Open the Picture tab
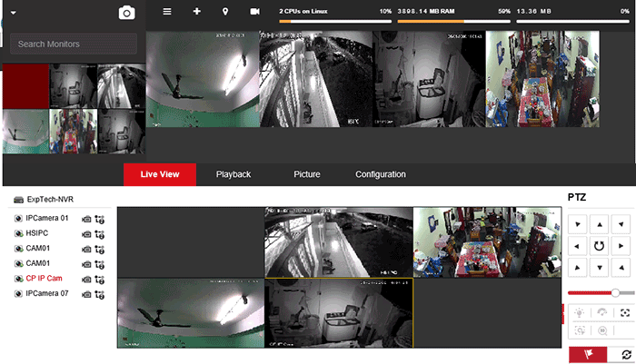 click(x=307, y=174)
